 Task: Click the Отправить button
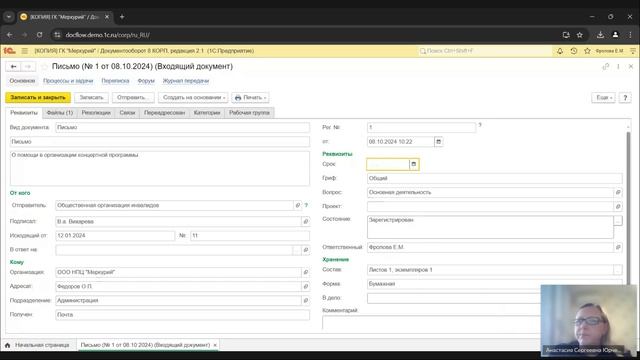click(x=133, y=98)
